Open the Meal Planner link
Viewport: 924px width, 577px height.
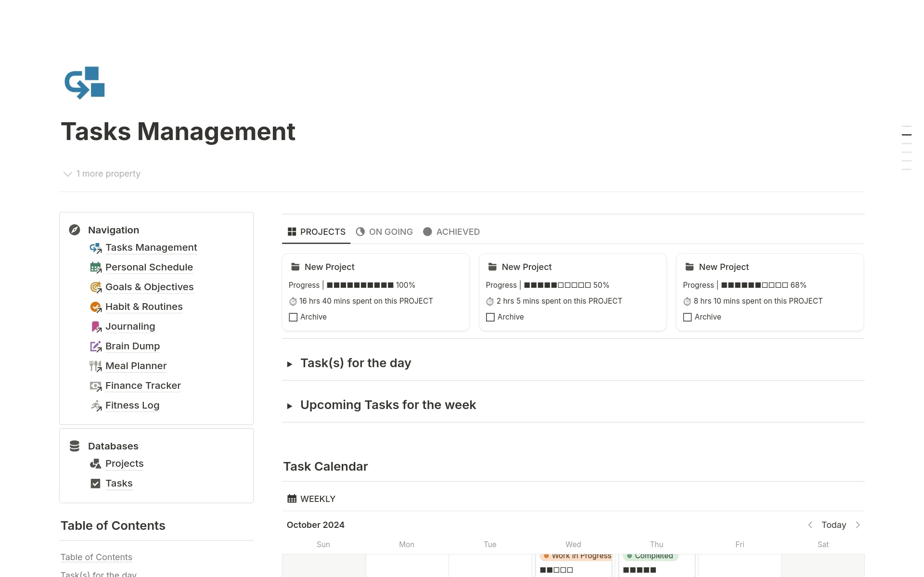[x=136, y=366]
